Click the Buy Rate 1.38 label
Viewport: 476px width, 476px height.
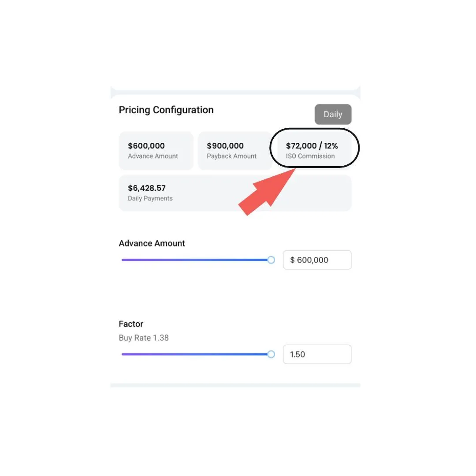(144, 338)
